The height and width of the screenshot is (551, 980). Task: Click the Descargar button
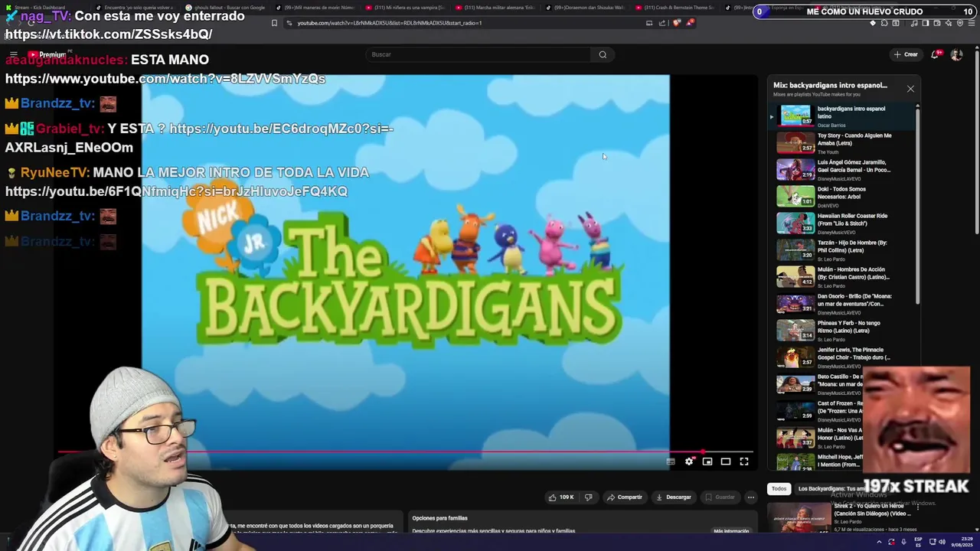674,497
